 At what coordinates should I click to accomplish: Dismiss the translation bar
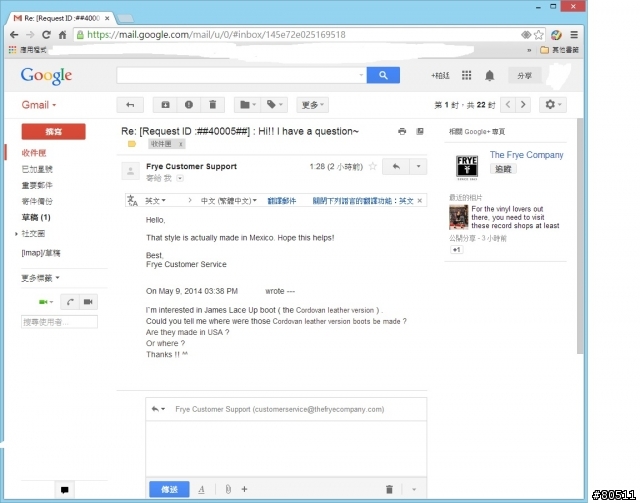tap(420, 200)
